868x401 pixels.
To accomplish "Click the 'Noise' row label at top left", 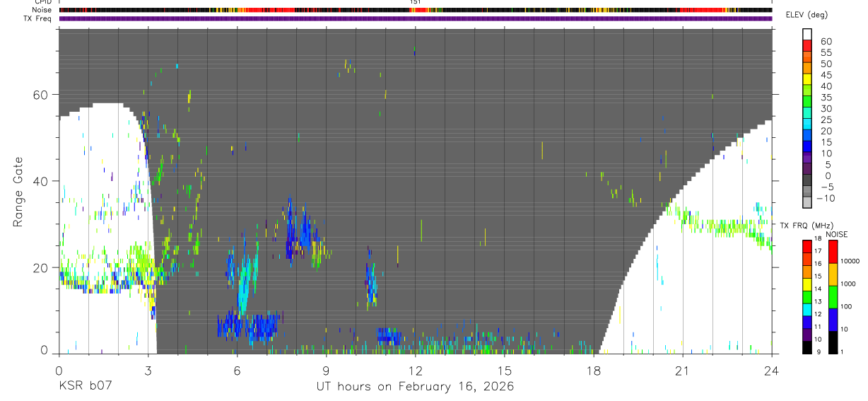I will [x=42, y=10].
